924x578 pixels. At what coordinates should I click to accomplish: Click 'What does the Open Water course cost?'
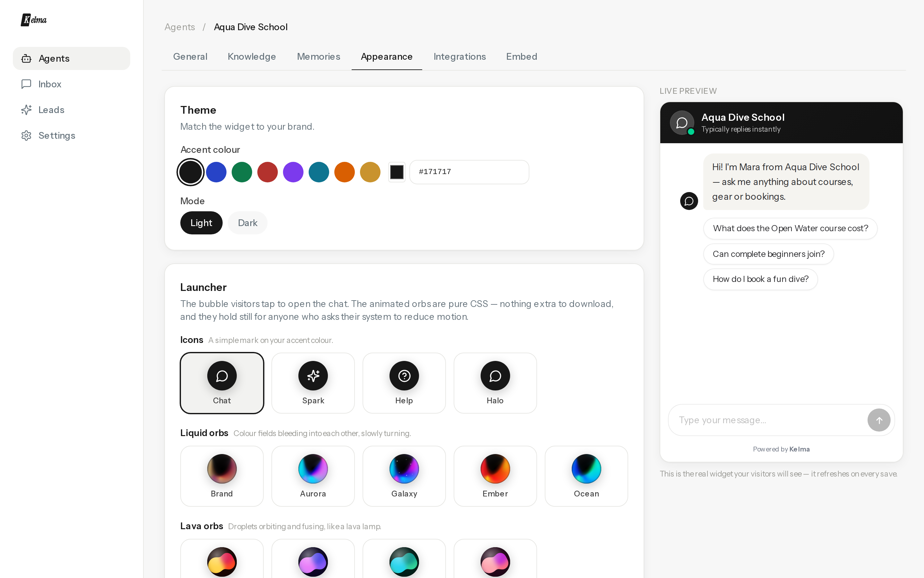[790, 228]
